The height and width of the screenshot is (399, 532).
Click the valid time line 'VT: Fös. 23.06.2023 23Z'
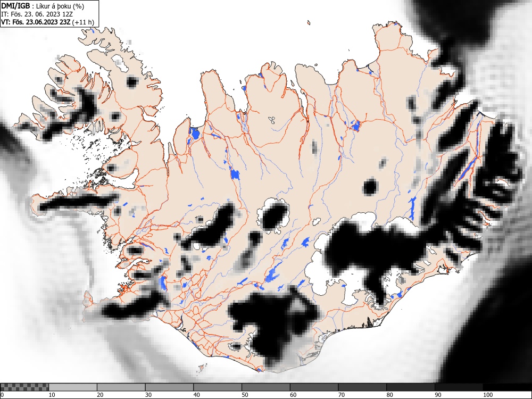click(x=36, y=22)
